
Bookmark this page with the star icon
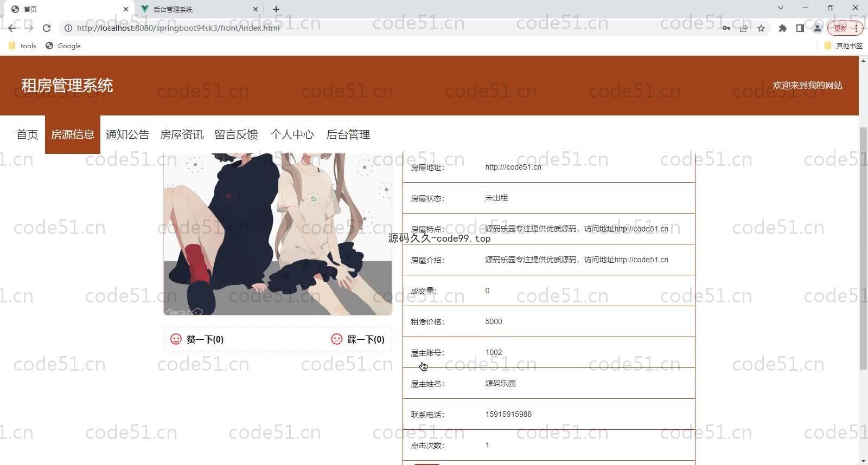coord(761,28)
